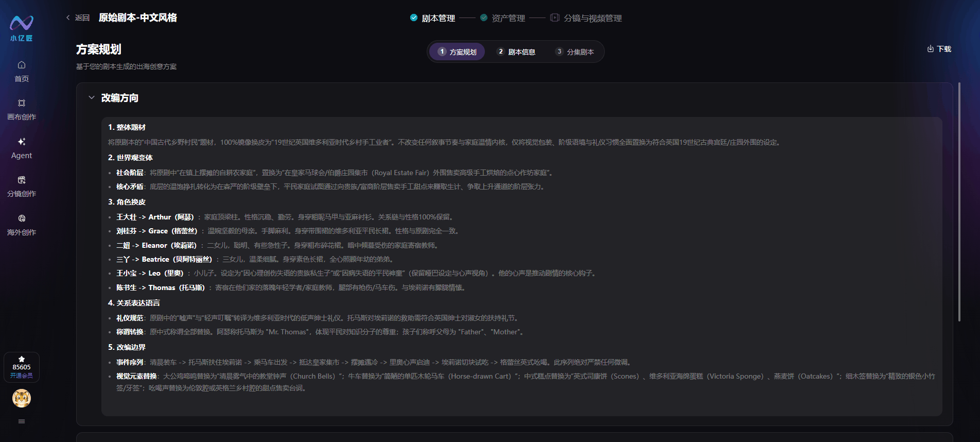Go to 分镜与视频管理 stage
Viewport: 980px width, 442px height.
593,18
